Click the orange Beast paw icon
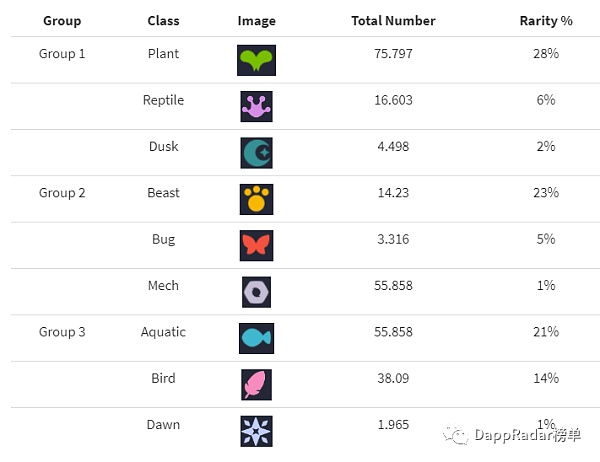 tap(256, 199)
